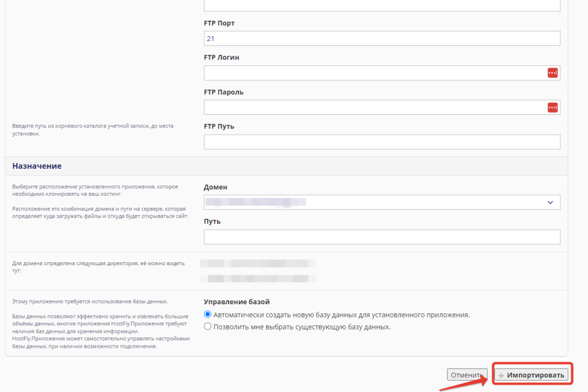Click the FTP Путь label

pos(219,127)
